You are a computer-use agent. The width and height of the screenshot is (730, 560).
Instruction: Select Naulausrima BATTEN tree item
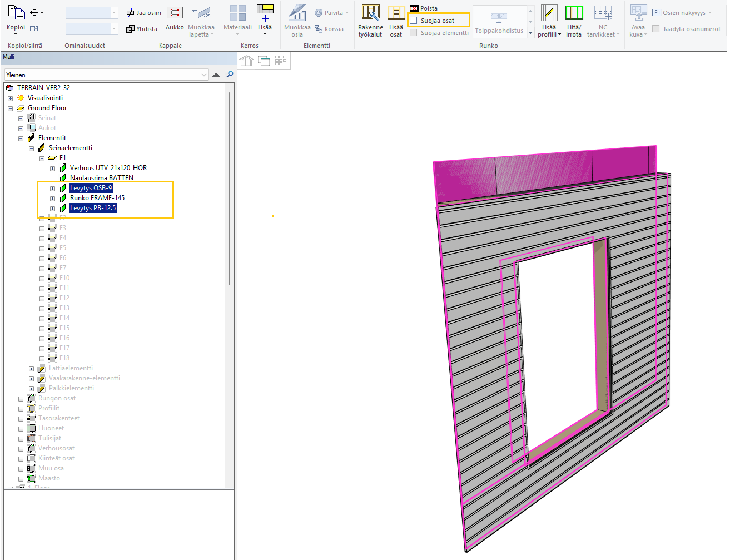pyautogui.click(x=102, y=178)
